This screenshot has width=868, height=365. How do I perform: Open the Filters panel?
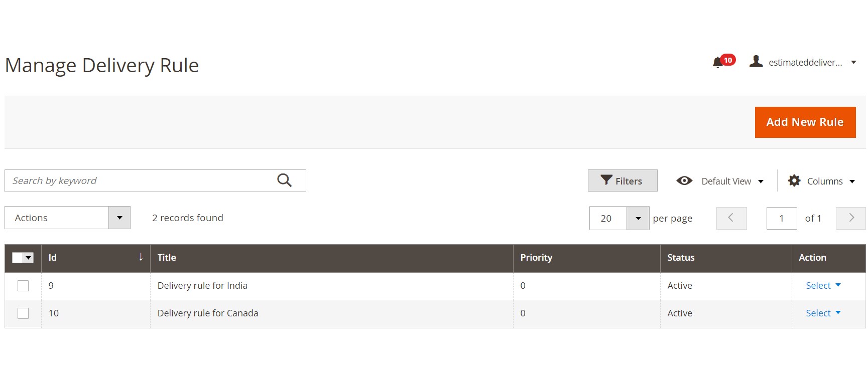click(622, 181)
